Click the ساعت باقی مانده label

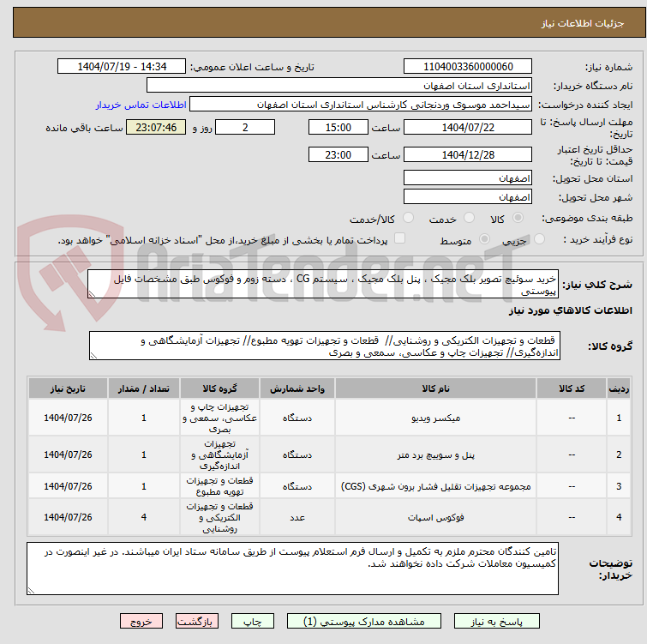tap(84, 128)
